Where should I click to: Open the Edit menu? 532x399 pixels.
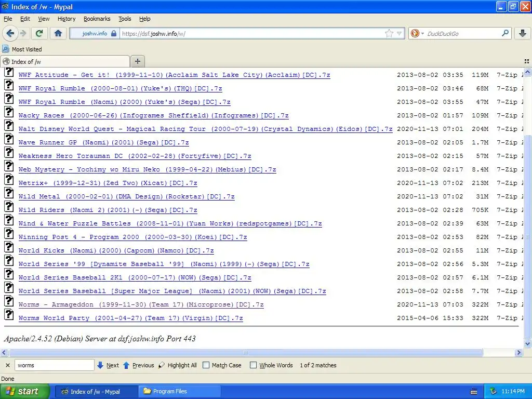(25, 19)
